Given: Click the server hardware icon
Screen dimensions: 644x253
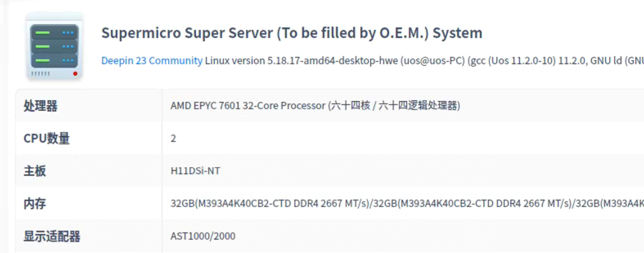Looking at the screenshot, I should pyautogui.click(x=54, y=46).
